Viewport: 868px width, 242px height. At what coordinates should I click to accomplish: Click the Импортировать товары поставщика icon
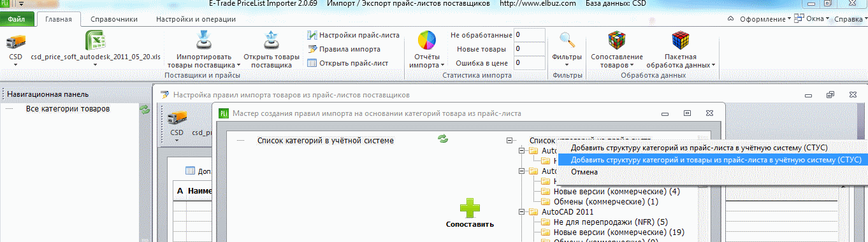click(x=203, y=41)
